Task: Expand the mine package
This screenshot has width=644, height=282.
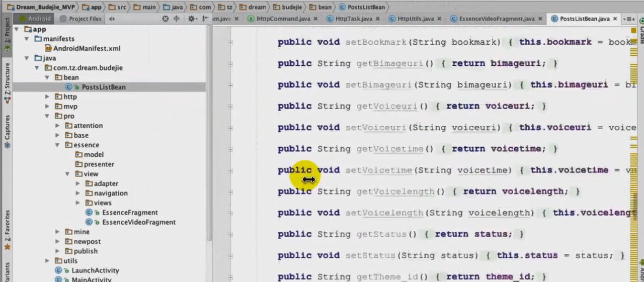Action: pyautogui.click(x=57, y=232)
